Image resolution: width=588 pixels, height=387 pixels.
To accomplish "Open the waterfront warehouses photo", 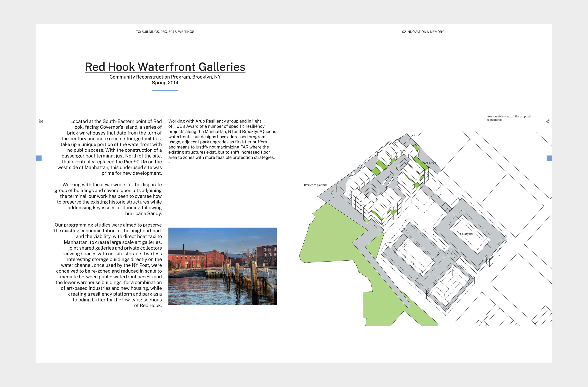I will click(x=222, y=266).
